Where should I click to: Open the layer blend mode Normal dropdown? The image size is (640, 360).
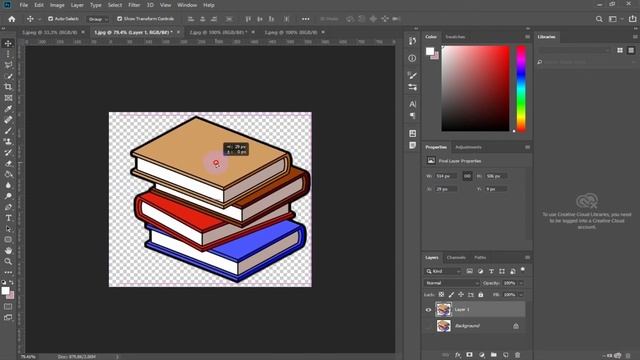pyautogui.click(x=452, y=283)
